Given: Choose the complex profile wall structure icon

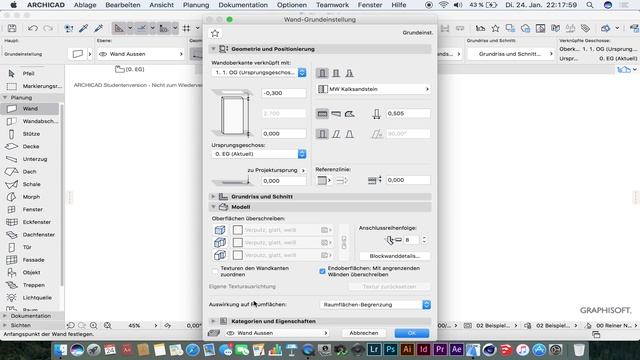Looking at the screenshot, I should pos(350,73).
